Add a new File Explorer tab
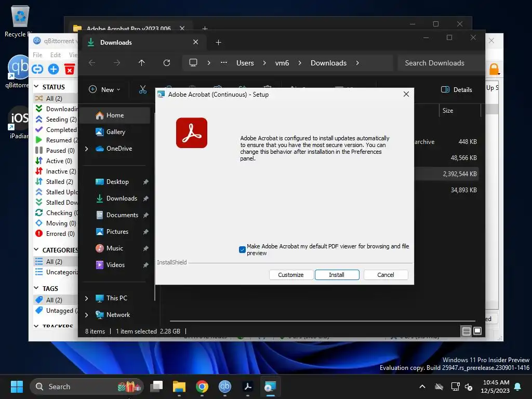Viewport: 532px width, 399px height. [219, 43]
